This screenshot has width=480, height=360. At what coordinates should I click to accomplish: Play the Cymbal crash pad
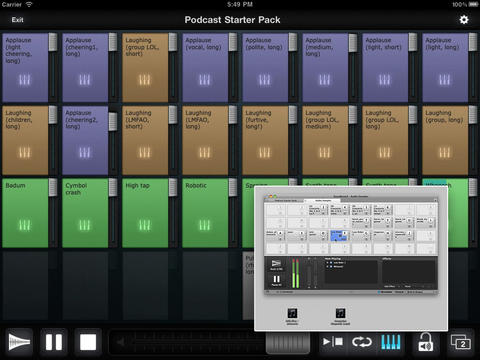coord(85,213)
